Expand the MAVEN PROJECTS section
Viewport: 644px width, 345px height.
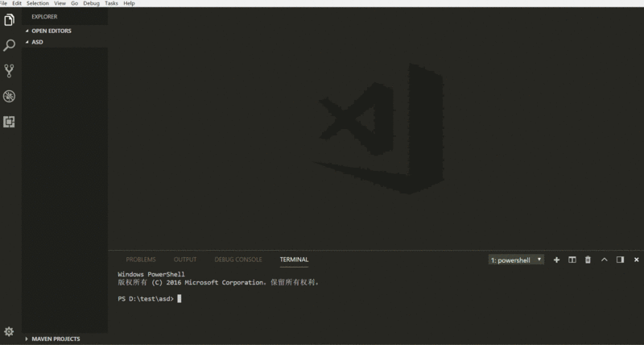(x=64, y=339)
